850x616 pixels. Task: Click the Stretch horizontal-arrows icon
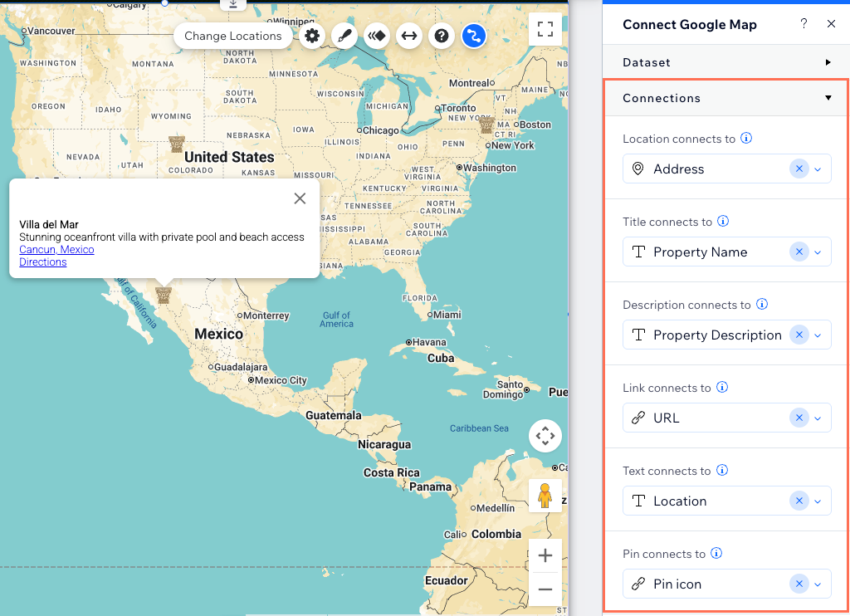(x=409, y=36)
